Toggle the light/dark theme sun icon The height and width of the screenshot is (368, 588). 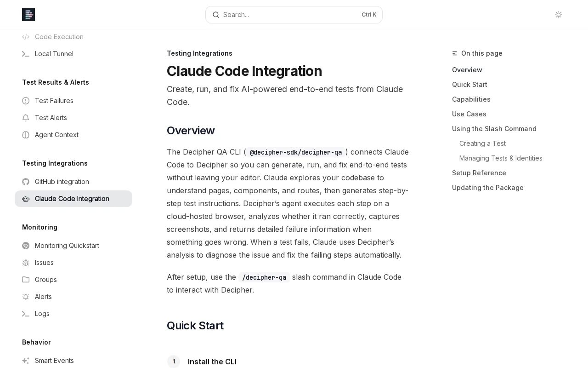coord(559,15)
